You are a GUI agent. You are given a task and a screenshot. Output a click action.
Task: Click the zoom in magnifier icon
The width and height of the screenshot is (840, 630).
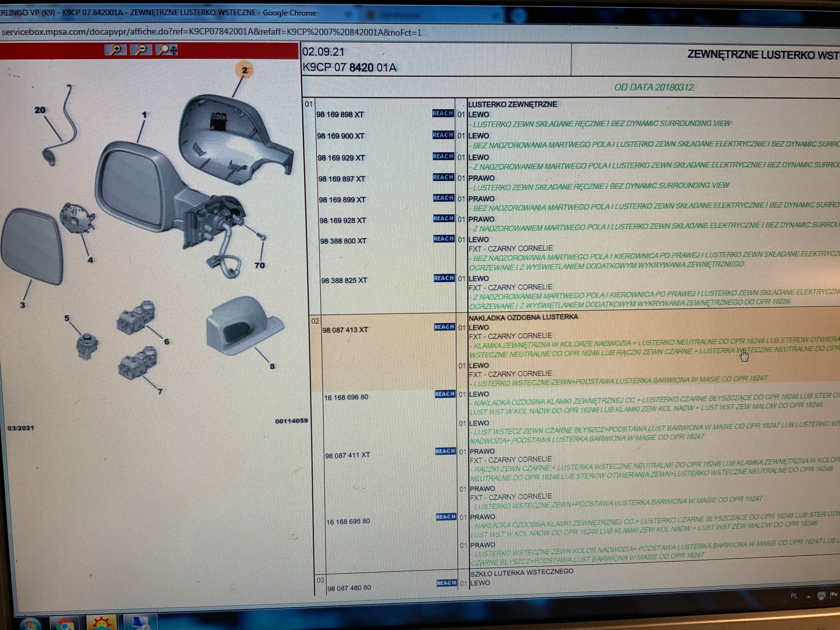click(x=115, y=50)
